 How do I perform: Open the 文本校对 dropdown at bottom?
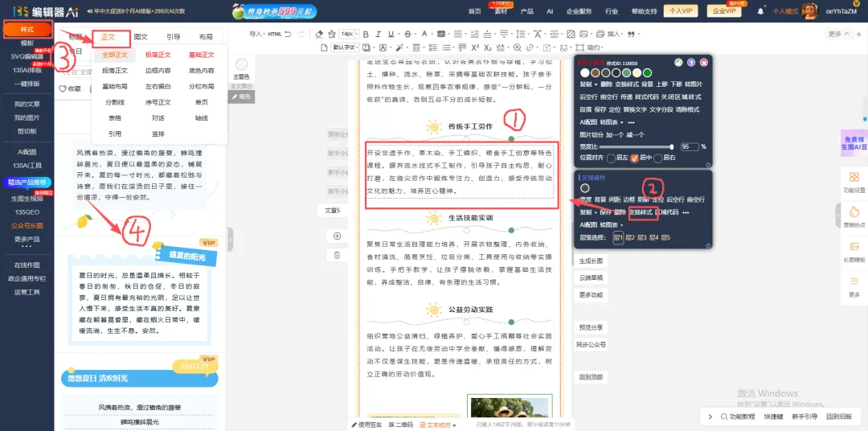click(x=438, y=425)
